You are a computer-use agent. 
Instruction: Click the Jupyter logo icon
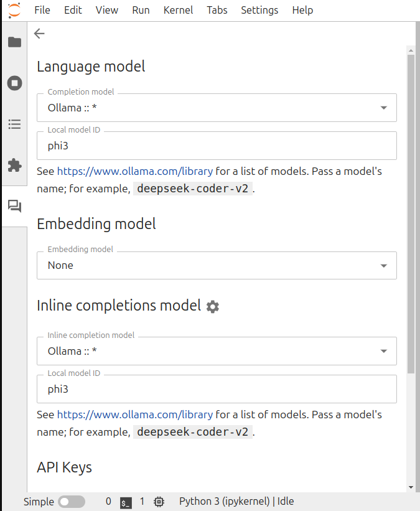tap(14, 10)
